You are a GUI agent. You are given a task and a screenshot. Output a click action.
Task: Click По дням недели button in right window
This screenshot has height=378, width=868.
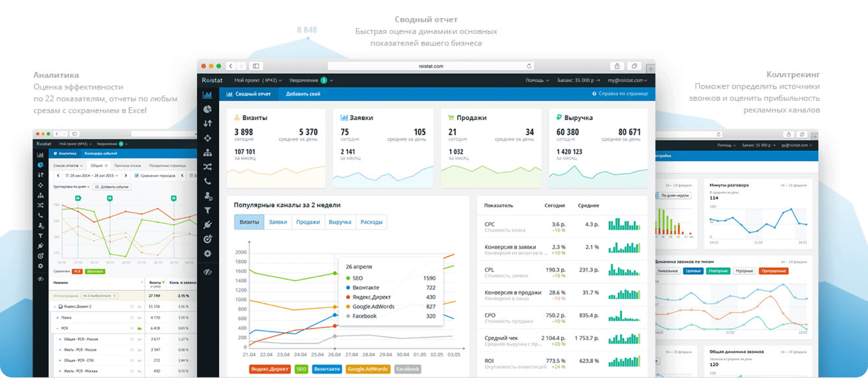(x=674, y=195)
